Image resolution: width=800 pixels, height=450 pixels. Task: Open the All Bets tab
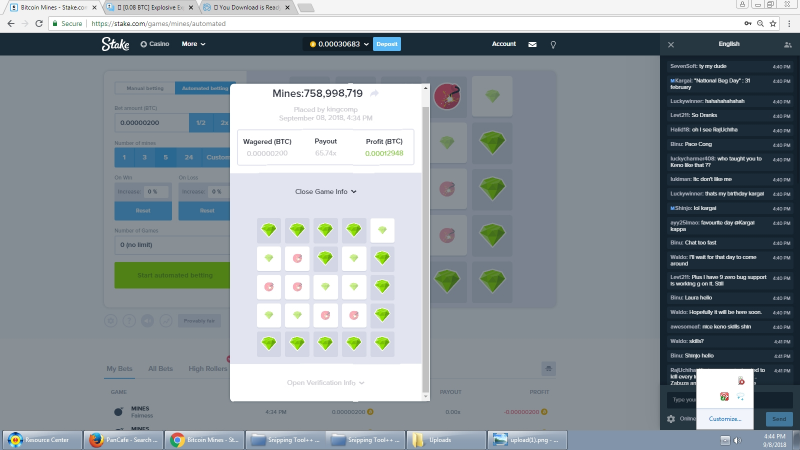click(160, 369)
